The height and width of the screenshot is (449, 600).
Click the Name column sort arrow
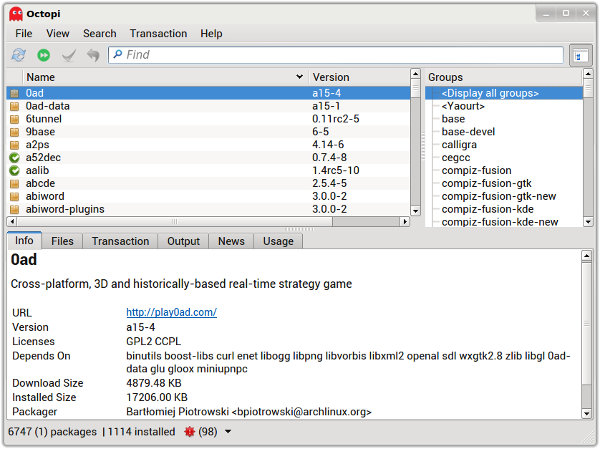(300, 77)
